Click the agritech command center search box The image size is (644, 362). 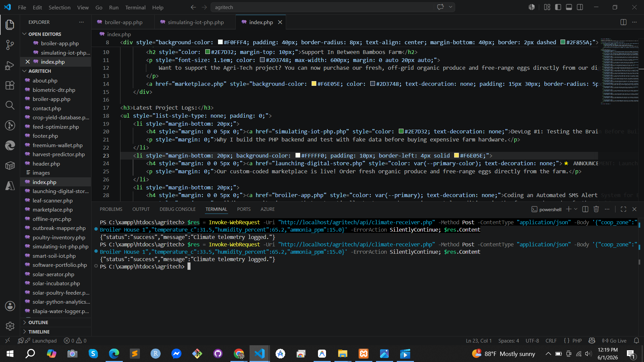[322, 7]
